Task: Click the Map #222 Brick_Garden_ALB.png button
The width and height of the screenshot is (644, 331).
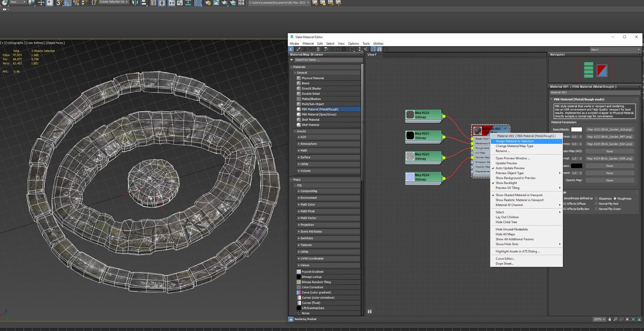Action: pyautogui.click(x=610, y=130)
